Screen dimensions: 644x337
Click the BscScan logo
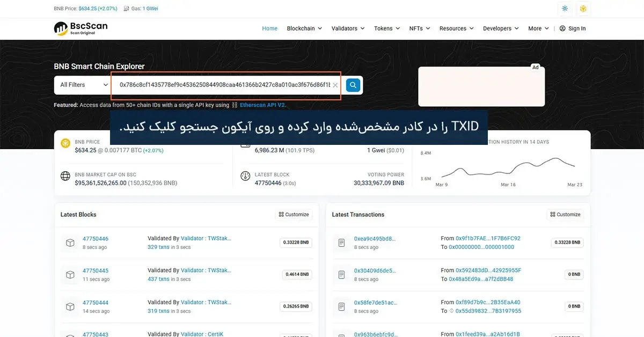click(x=81, y=28)
